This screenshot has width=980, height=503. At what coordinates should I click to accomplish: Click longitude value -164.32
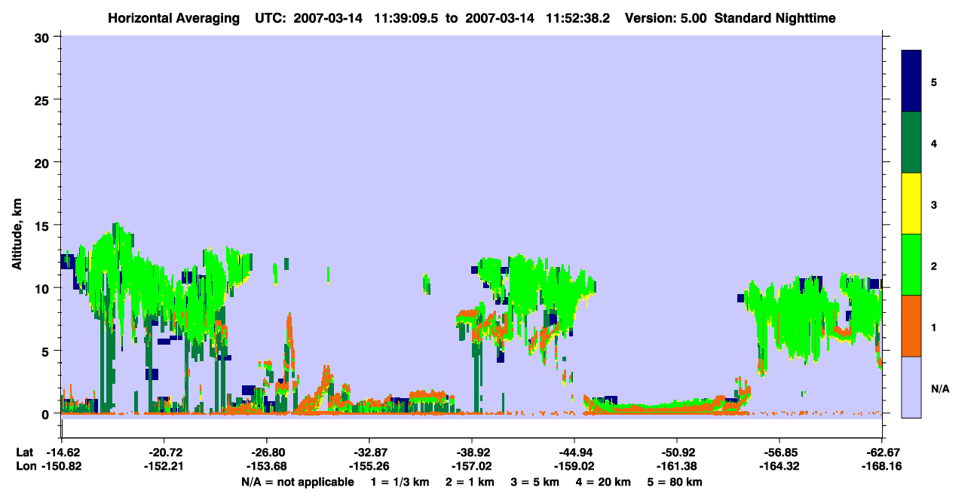779,466
